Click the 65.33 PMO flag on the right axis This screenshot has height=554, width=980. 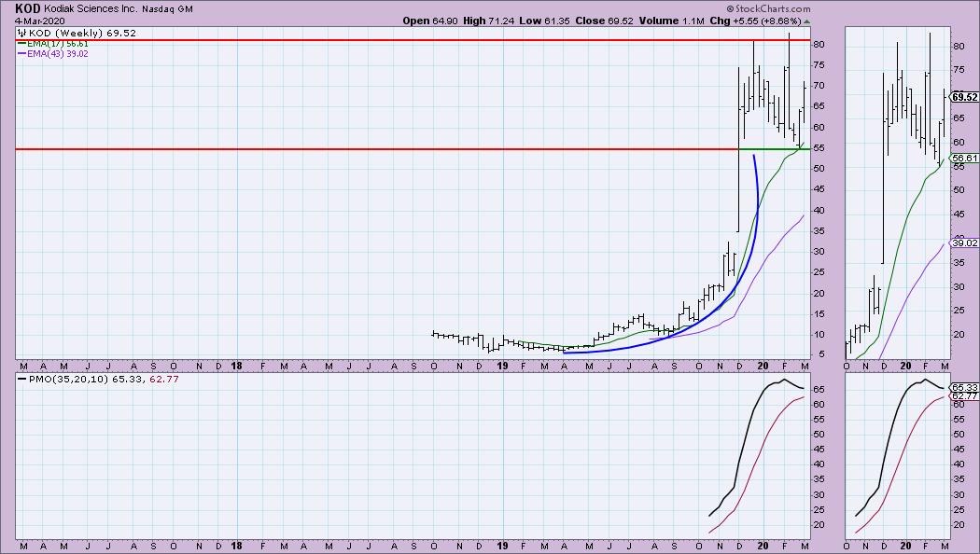click(x=964, y=387)
